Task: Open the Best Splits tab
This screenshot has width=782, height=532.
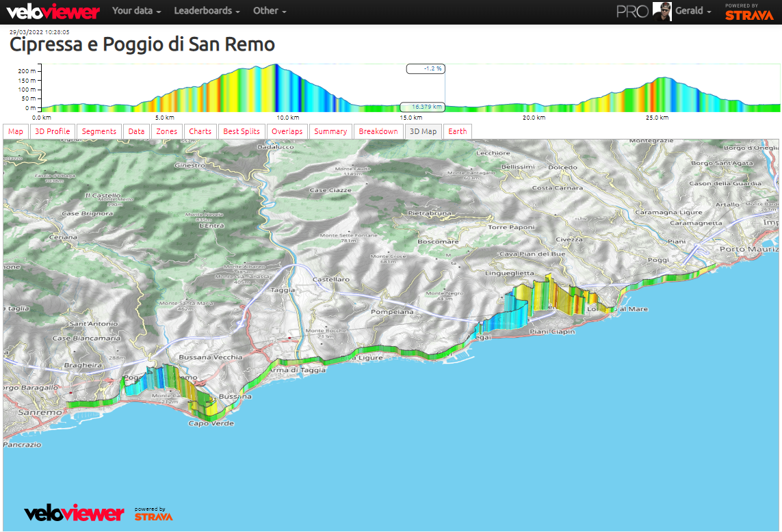Action: click(x=242, y=131)
